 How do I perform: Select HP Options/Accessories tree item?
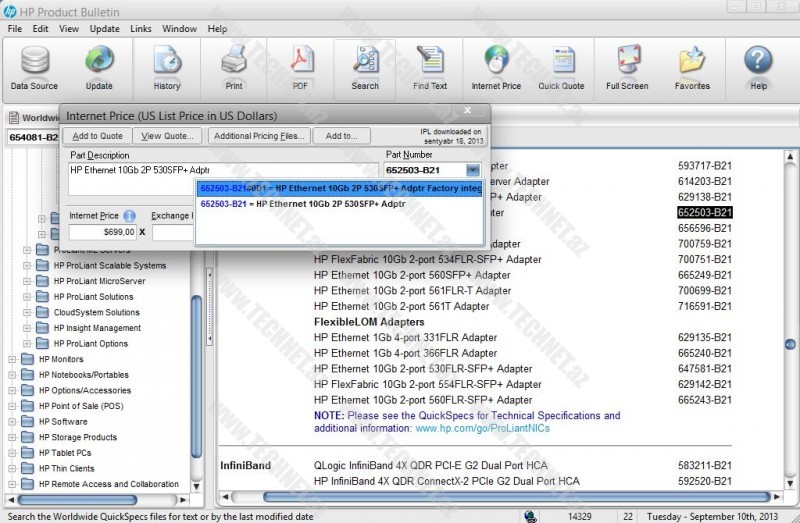point(85,391)
